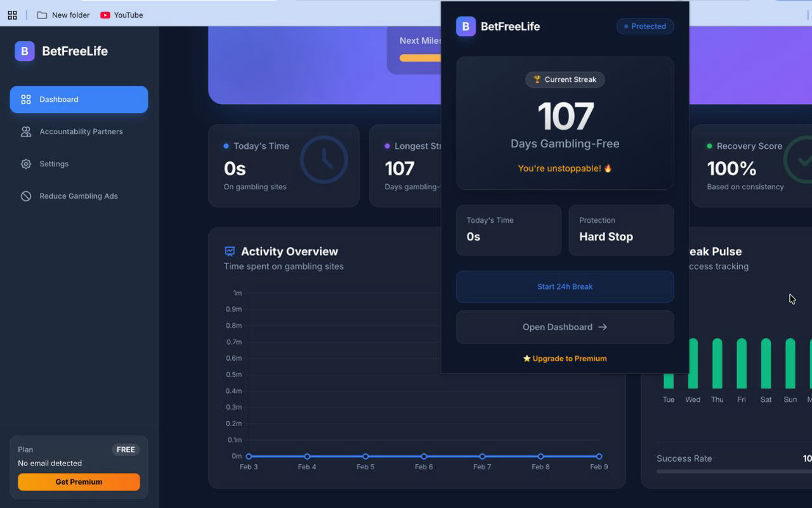Screen dimensions: 812x508
Task: Select the Feb 4 data point on chart
Action: [307, 457]
